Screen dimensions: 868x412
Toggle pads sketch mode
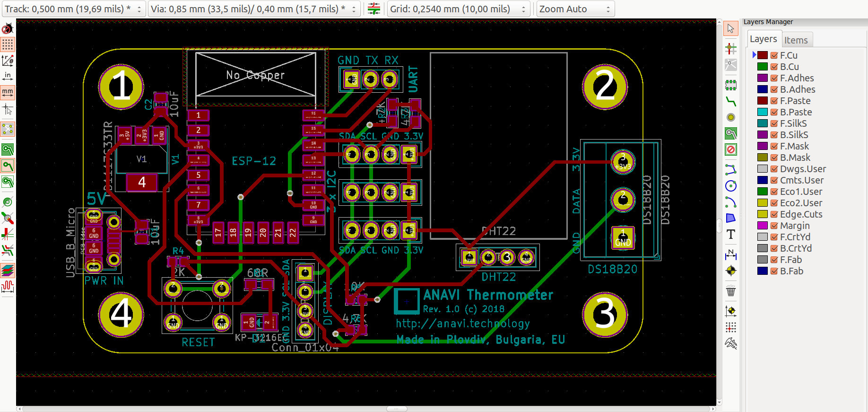click(8, 202)
